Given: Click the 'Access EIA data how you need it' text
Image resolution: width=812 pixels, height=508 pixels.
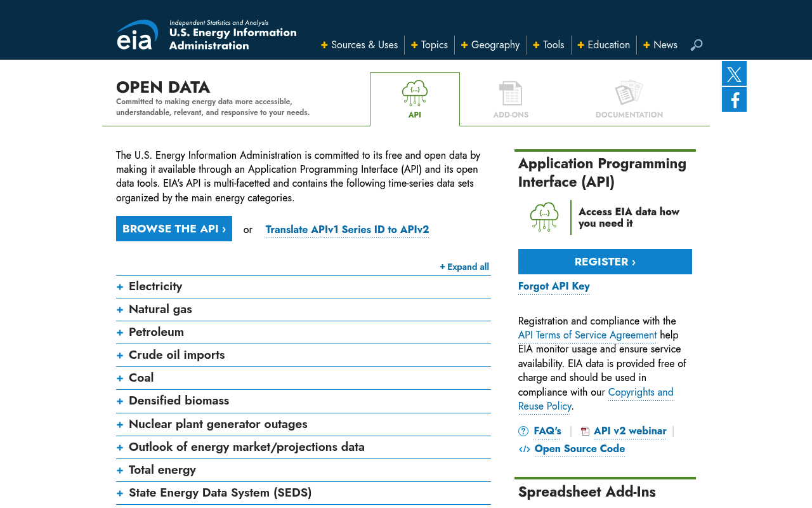Looking at the screenshot, I should tap(629, 217).
